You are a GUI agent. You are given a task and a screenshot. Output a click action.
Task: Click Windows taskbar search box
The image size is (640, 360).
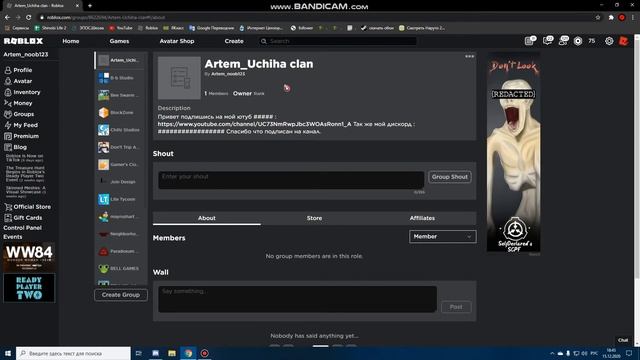pyautogui.click(x=73, y=353)
